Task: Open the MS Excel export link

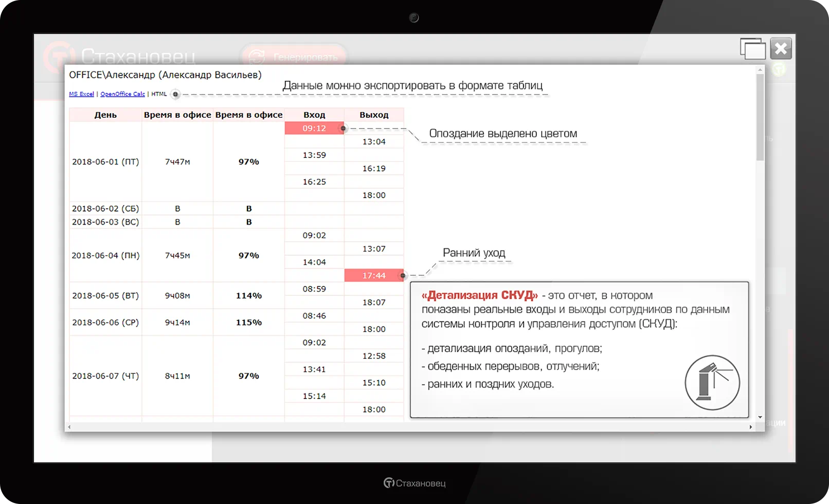Action: (81, 94)
